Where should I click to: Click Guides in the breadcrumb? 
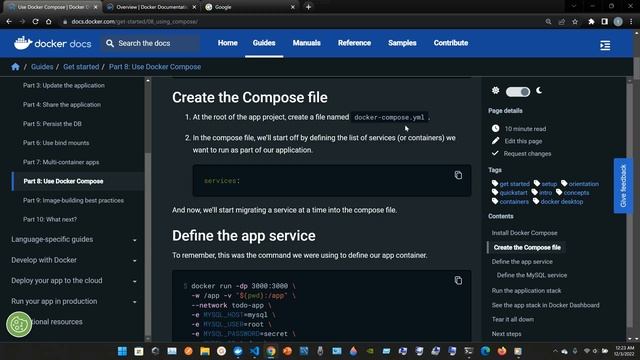pyautogui.click(x=42, y=67)
